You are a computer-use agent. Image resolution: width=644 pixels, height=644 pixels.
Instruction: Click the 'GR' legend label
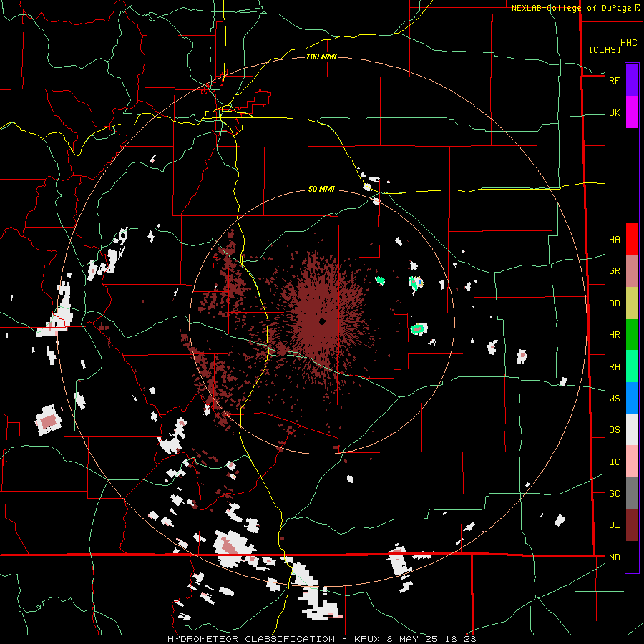pyautogui.click(x=614, y=271)
